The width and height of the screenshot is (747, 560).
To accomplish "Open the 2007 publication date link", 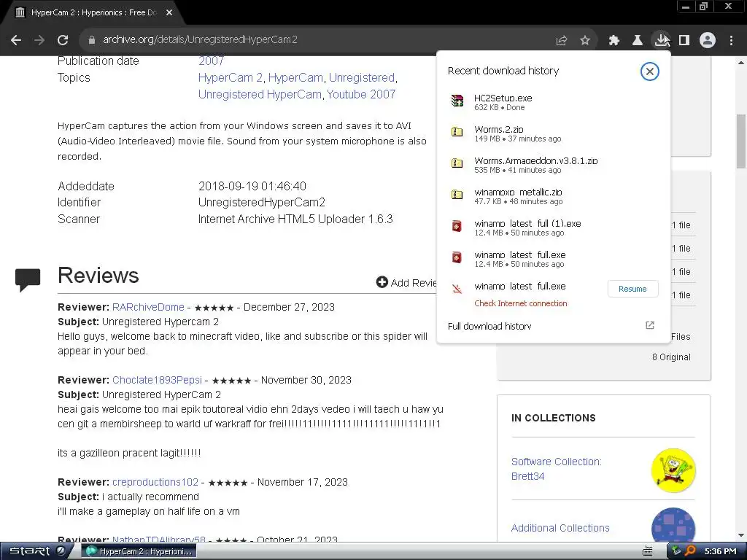I will [211, 61].
